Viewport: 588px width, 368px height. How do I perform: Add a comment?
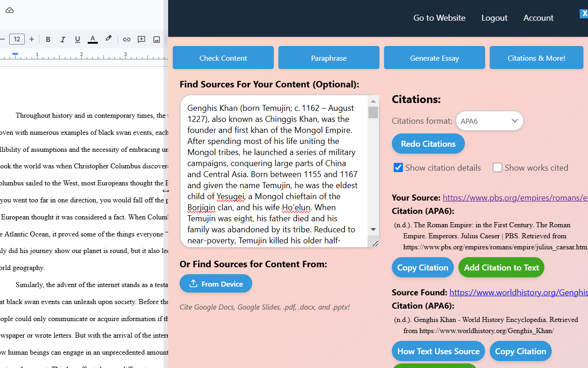pos(141,39)
